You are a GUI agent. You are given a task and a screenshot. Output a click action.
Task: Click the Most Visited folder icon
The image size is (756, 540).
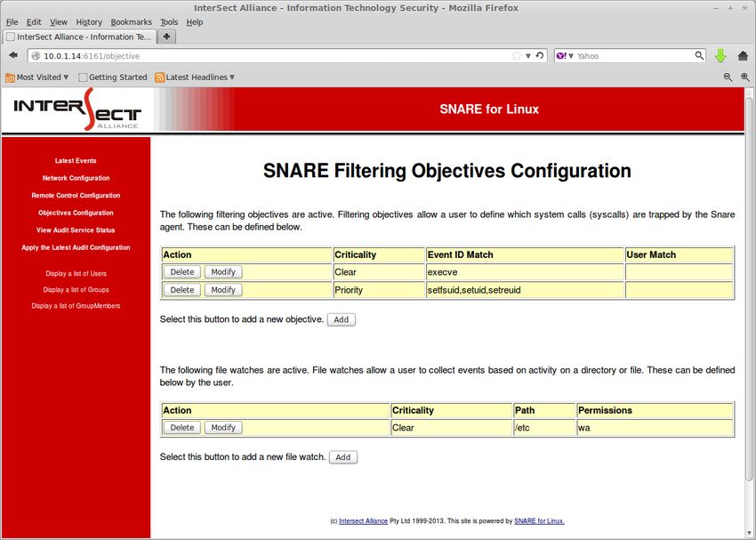[x=10, y=77]
